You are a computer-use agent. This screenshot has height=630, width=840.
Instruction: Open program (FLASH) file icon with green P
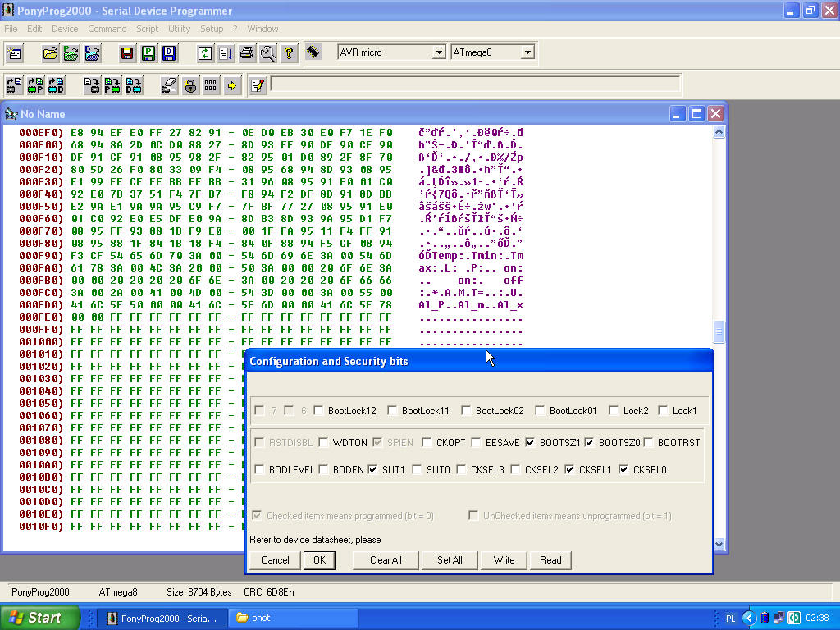71,53
